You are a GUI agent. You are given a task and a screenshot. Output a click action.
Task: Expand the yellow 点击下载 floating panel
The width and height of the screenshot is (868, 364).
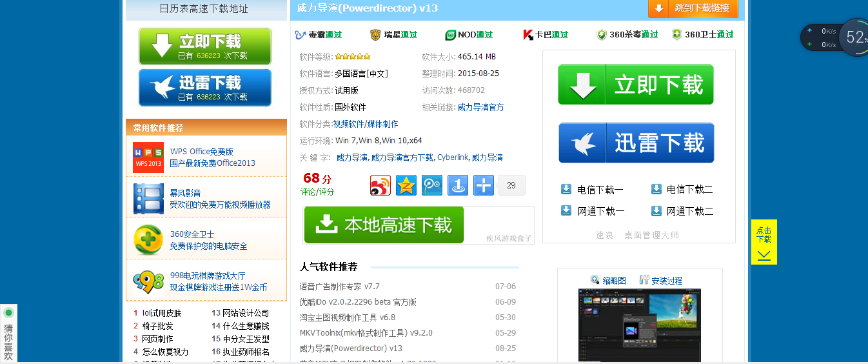(x=764, y=242)
